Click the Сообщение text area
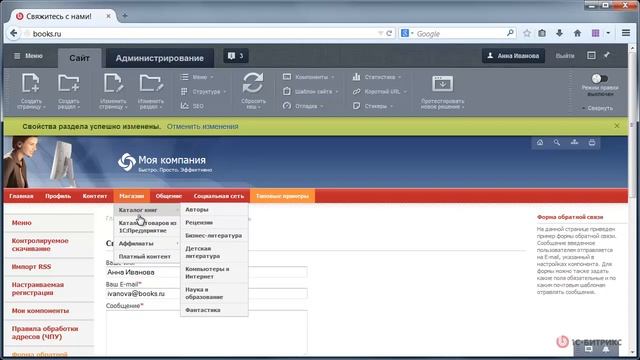 click(x=207, y=332)
